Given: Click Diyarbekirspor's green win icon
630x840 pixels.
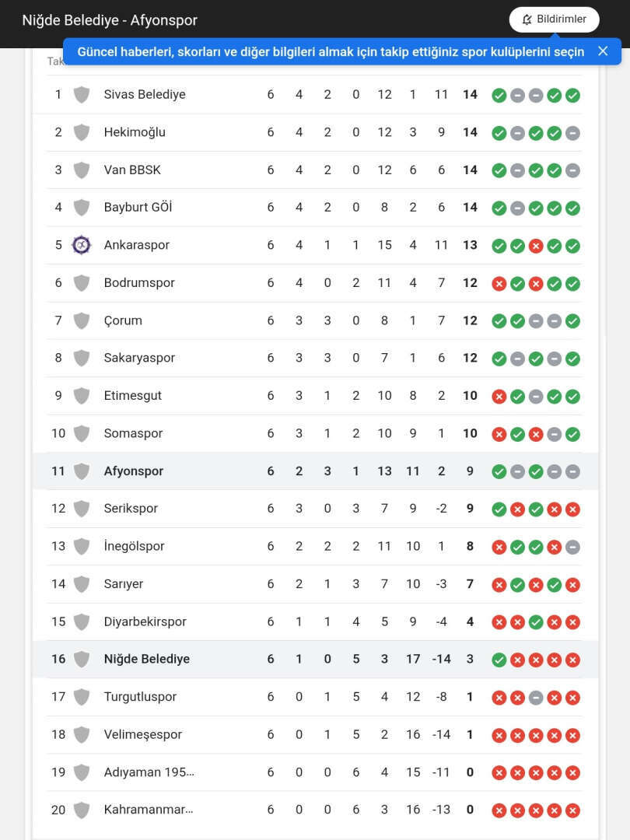Looking at the screenshot, I should [x=535, y=622].
